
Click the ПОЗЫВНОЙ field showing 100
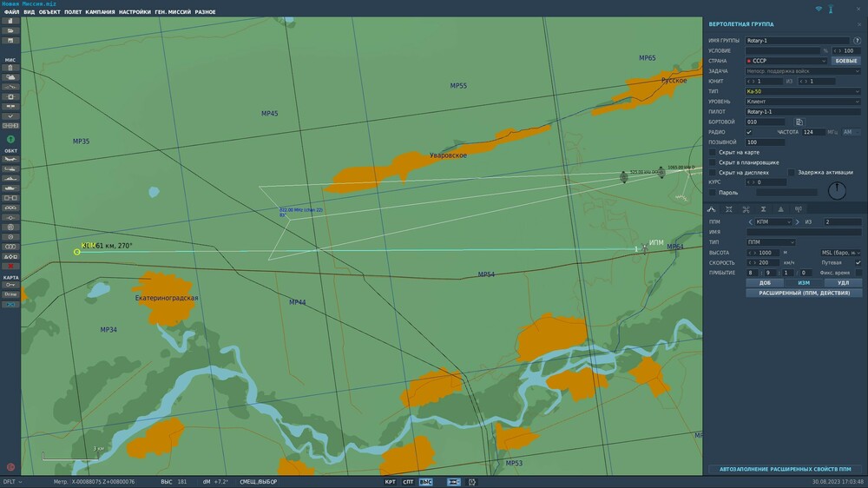click(765, 142)
